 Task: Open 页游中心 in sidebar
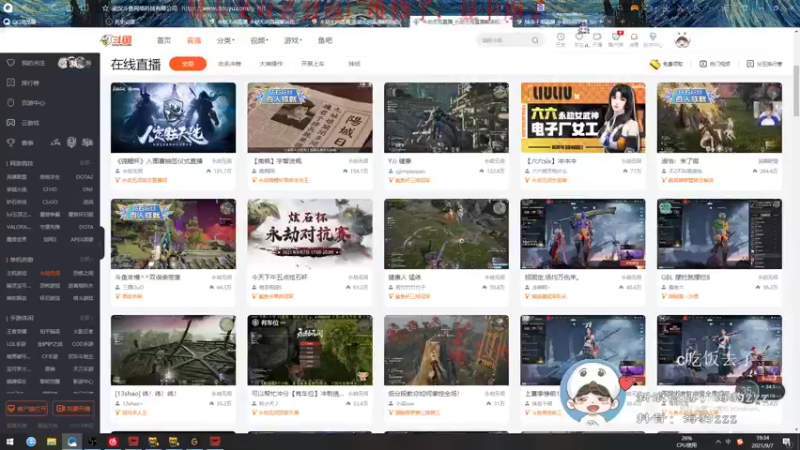[33, 103]
